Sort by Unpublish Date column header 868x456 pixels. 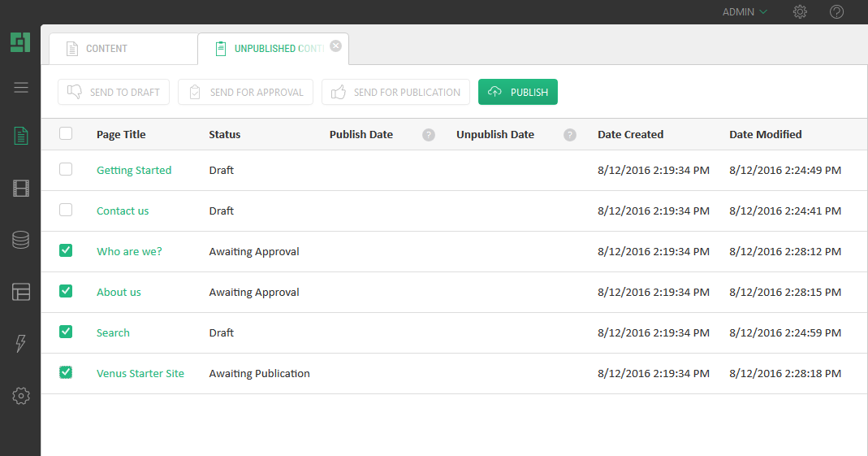pos(494,135)
